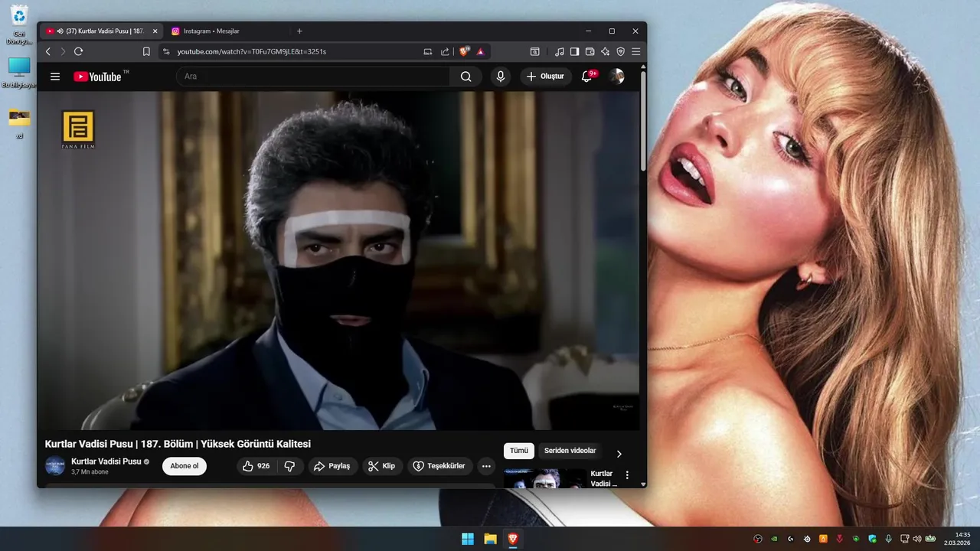Click the Oluştur create button
Image resolution: width=980 pixels, height=551 pixels.
(x=546, y=77)
